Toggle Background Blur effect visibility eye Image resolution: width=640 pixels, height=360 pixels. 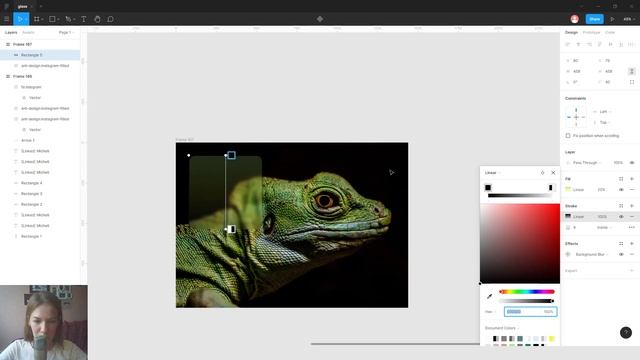(621, 254)
